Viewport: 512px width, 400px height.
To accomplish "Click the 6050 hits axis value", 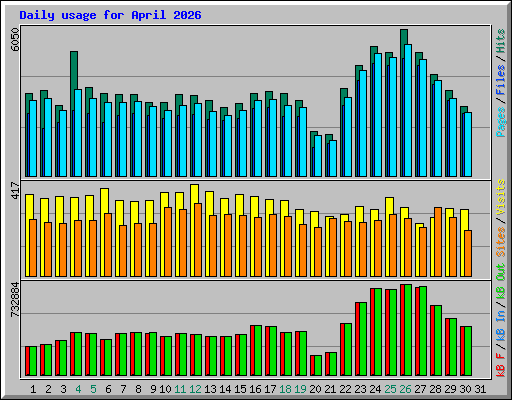I will [15, 40].
